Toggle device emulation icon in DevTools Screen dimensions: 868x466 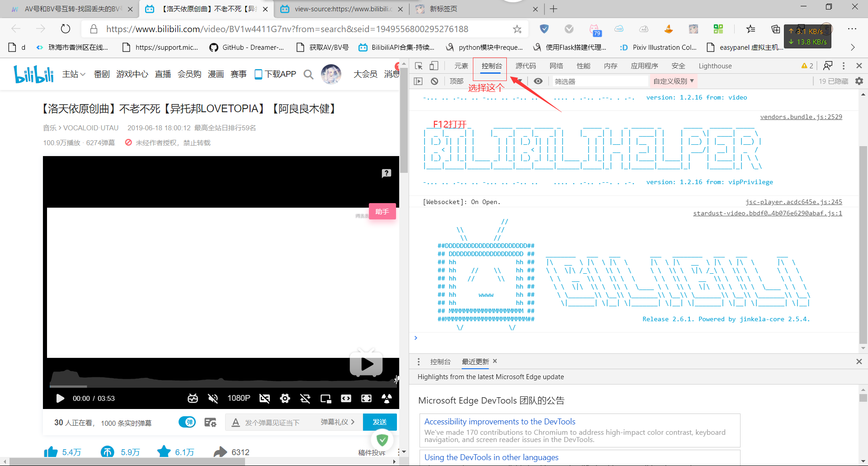(x=434, y=66)
